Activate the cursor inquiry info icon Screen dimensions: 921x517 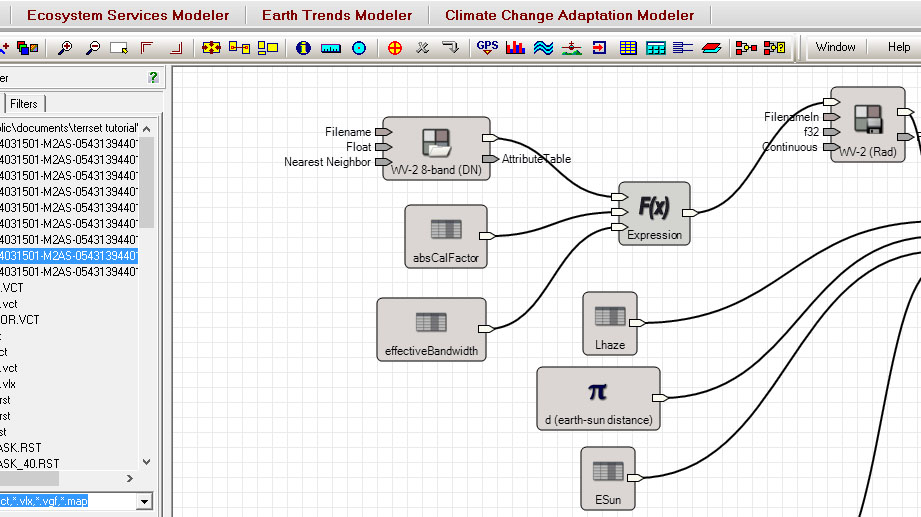303,47
